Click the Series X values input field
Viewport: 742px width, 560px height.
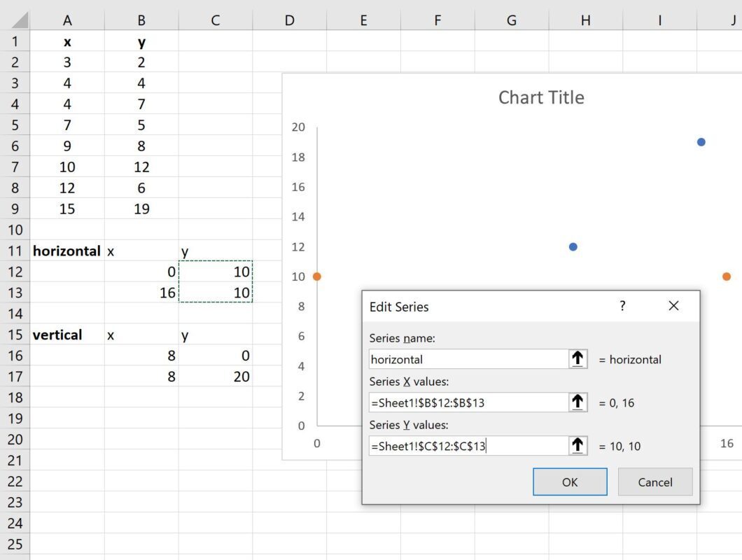pyautogui.click(x=468, y=402)
